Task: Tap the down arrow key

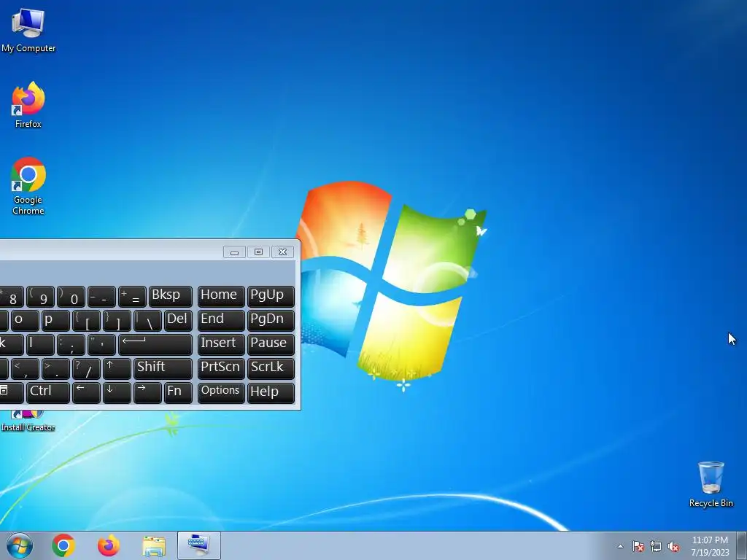Action: [x=117, y=393]
